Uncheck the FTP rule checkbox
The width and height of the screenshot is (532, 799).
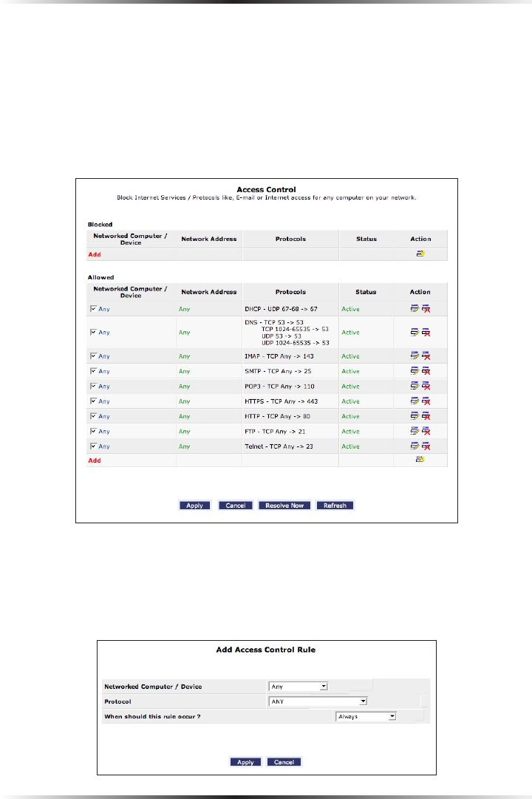[93, 431]
